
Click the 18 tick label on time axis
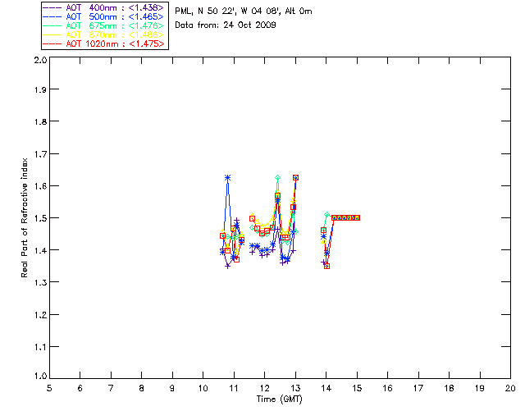[x=449, y=388]
